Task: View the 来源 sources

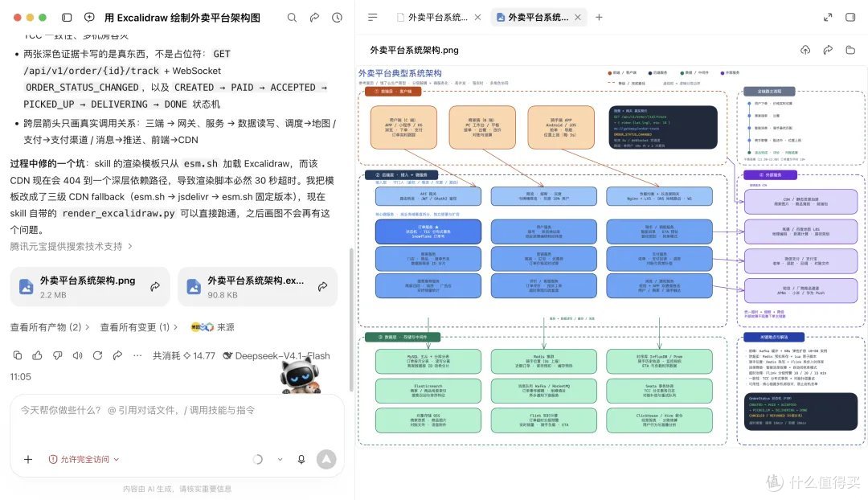Action: click(x=212, y=327)
